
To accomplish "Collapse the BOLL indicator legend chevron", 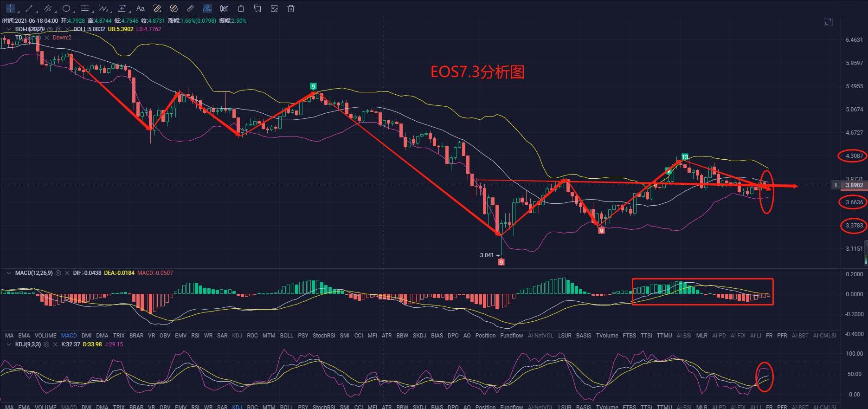I will (8, 29).
